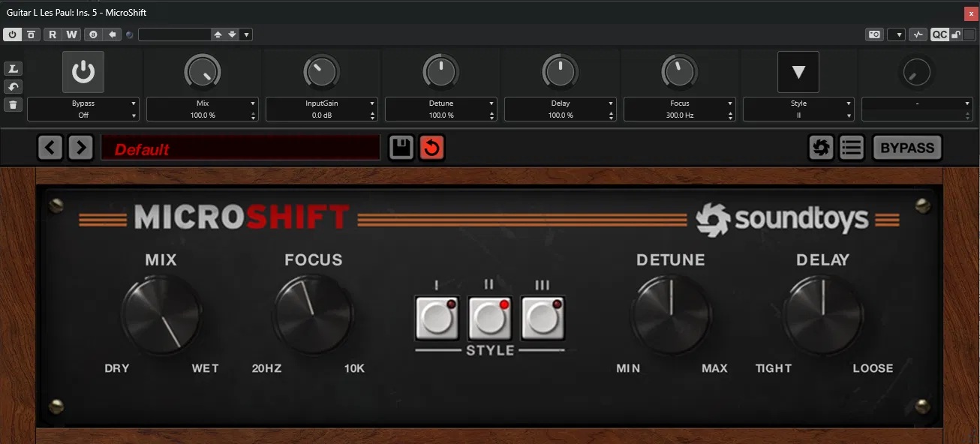Viewport: 980px width, 444px height.
Task: Click the InputGain quick control knob
Action: point(322,72)
